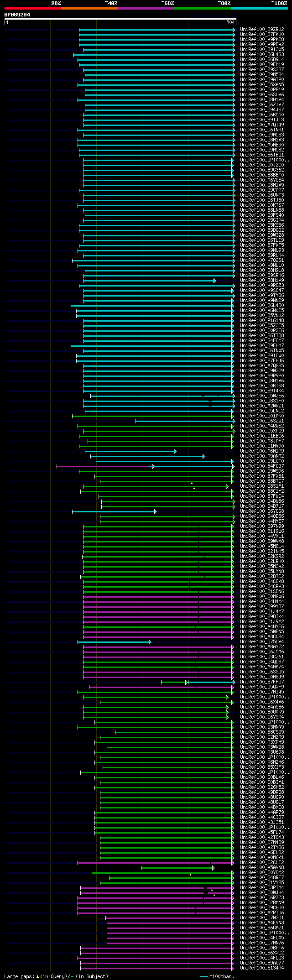Select hit label UniRef100_A7Q2S1
This screenshot has height=980, width=292.
point(262,260)
